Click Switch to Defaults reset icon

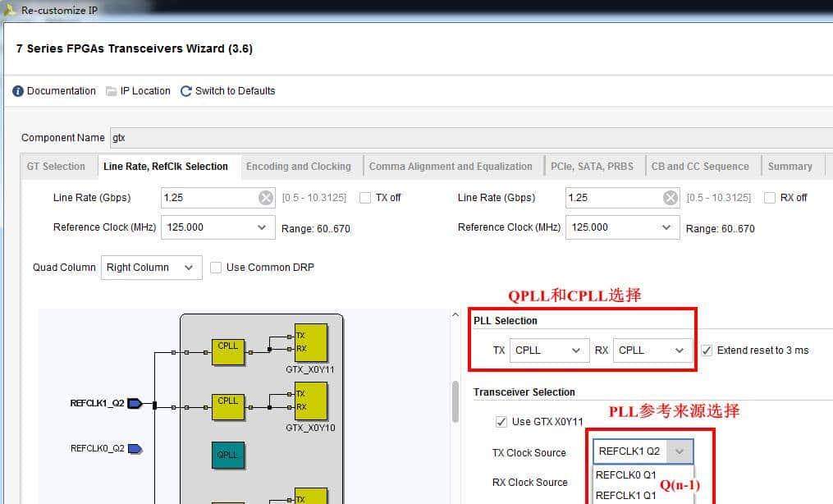[x=186, y=91]
